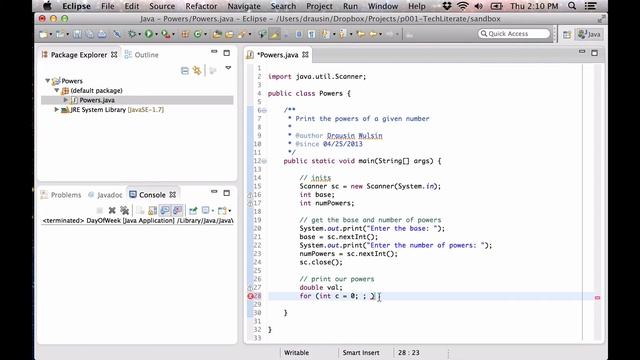The height and width of the screenshot is (360, 640).
Task: Open the Window menu
Action: point(383,6)
